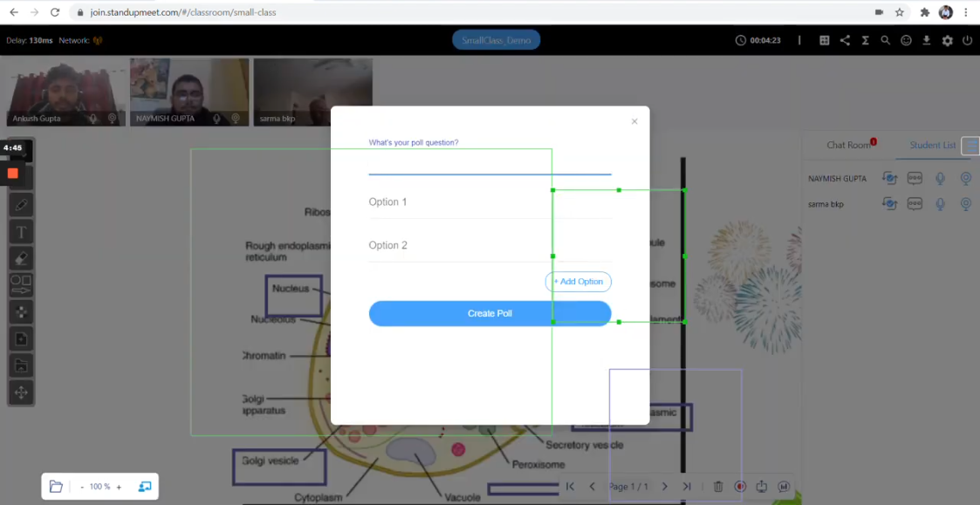Open the upload folder tool in the left toolbar
980x505 pixels.
tap(21, 365)
